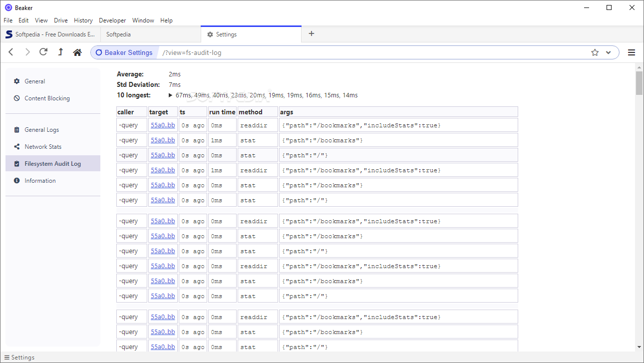Open the Help menu
This screenshot has height=363, width=644.
[x=166, y=20]
